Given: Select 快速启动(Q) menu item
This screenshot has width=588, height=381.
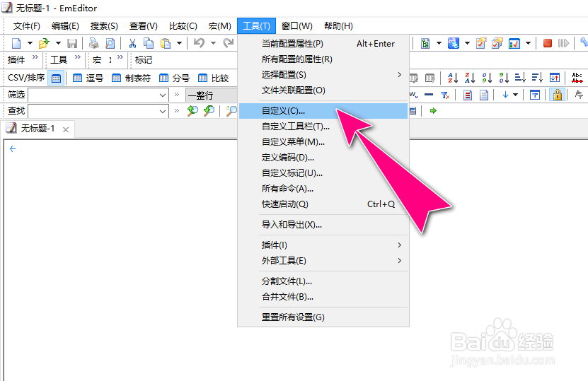Looking at the screenshot, I should 323,204.
